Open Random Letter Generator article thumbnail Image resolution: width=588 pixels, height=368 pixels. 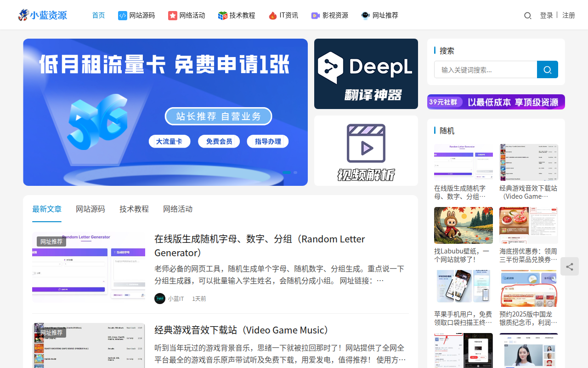click(89, 267)
